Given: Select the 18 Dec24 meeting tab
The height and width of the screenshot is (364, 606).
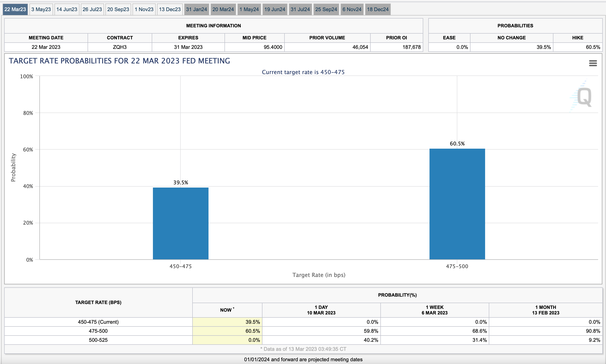Looking at the screenshot, I should [378, 9].
